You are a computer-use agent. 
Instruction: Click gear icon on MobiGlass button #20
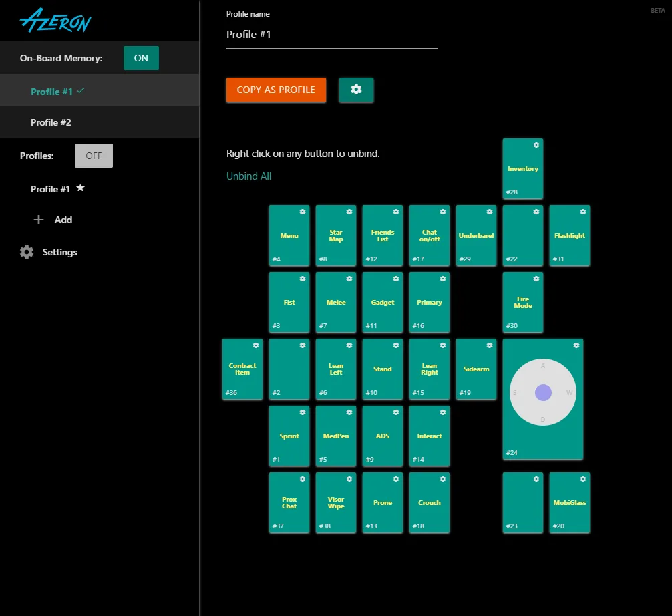(x=583, y=479)
